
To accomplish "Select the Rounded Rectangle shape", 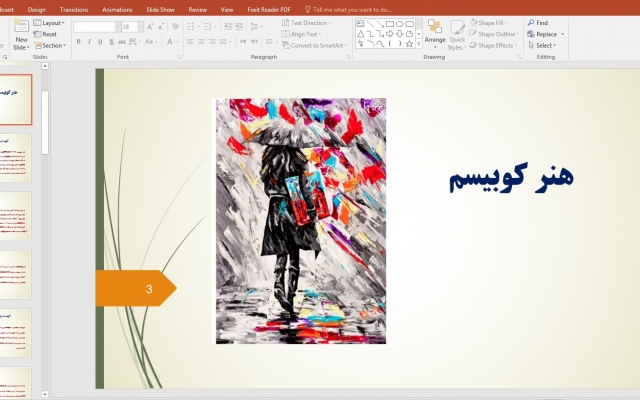I will coord(409,24).
